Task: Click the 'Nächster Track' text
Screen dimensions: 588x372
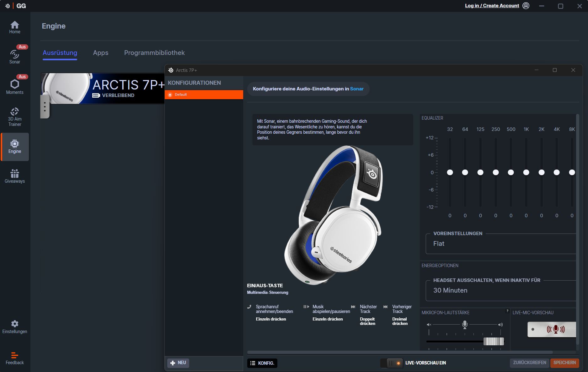Action: (x=368, y=309)
